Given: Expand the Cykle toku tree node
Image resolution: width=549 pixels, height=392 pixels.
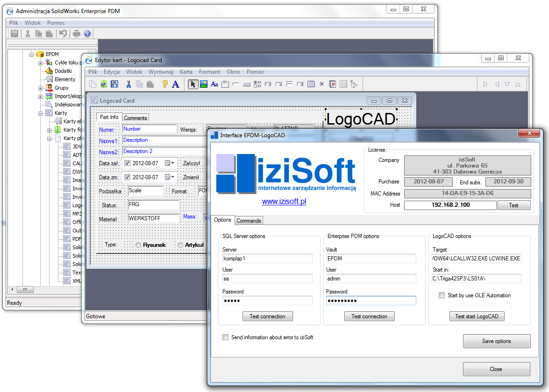Looking at the screenshot, I should coord(40,63).
